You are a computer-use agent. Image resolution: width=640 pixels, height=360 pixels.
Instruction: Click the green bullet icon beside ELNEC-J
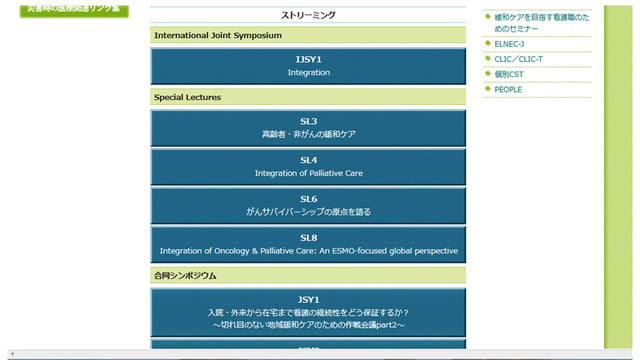tap(488, 43)
